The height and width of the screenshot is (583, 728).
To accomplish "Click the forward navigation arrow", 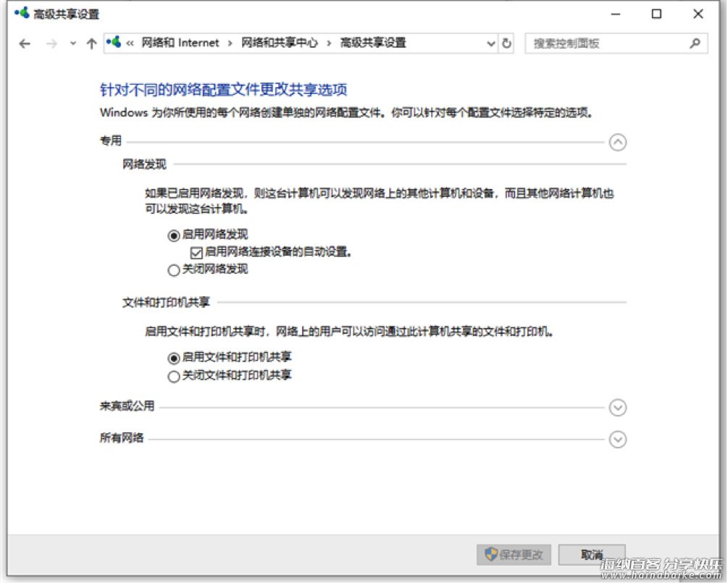I will tap(51, 43).
